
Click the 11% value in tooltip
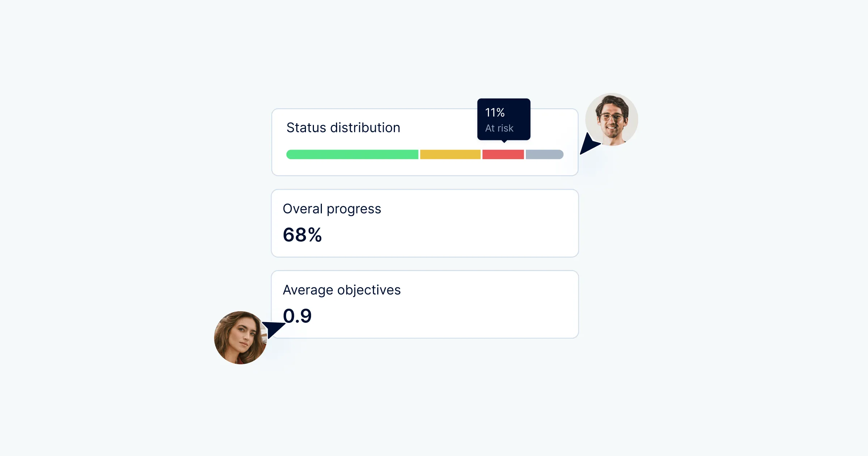point(495,113)
